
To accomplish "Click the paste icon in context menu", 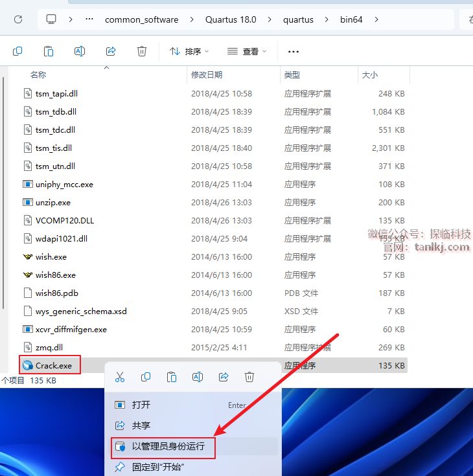I will [x=172, y=377].
